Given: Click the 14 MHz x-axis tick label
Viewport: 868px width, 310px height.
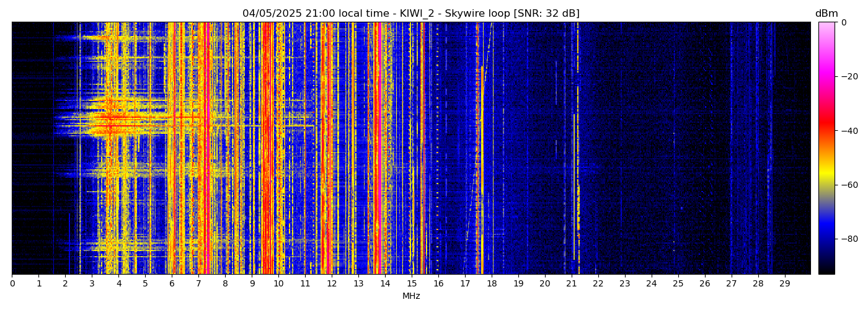Looking at the screenshot, I should [x=385, y=284].
